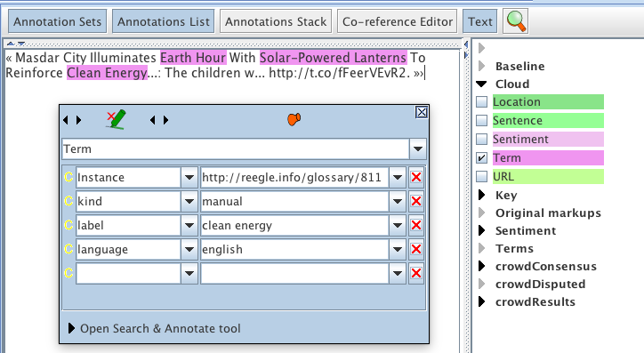The height and width of the screenshot is (353, 644).
Task: Select the Term magenta color label
Action: [x=548, y=157]
